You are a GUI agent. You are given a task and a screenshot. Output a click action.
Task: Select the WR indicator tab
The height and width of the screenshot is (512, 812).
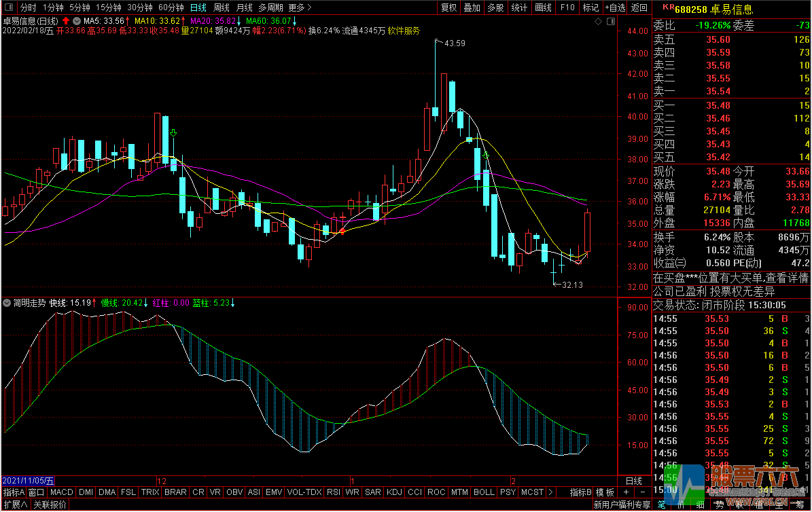352,492
